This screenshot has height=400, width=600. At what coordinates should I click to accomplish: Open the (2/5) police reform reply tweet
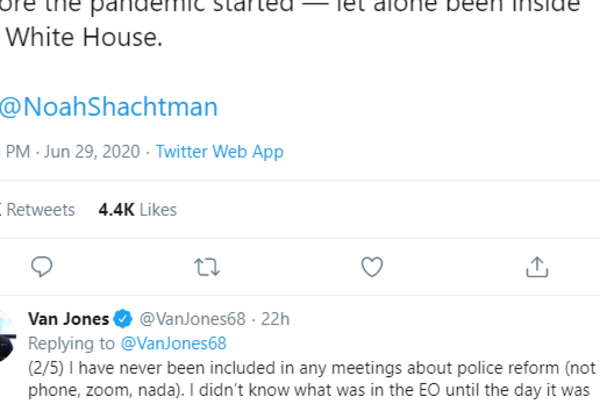pos(300,367)
